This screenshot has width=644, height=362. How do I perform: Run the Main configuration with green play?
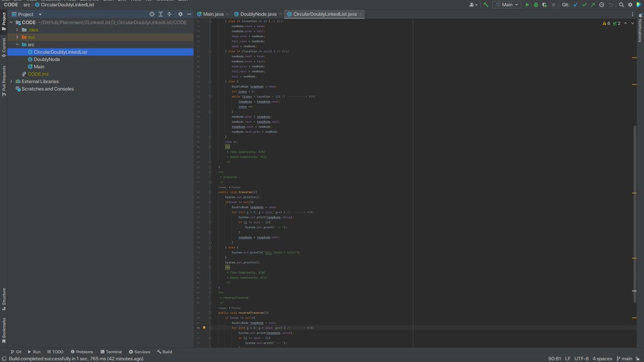[x=527, y=4]
